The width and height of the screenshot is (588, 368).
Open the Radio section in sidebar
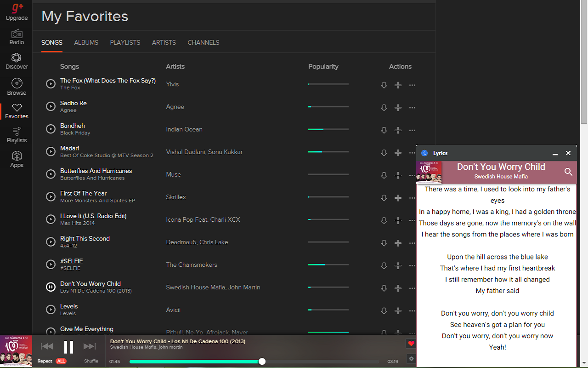pyautogui.click(x=17, y=37)
